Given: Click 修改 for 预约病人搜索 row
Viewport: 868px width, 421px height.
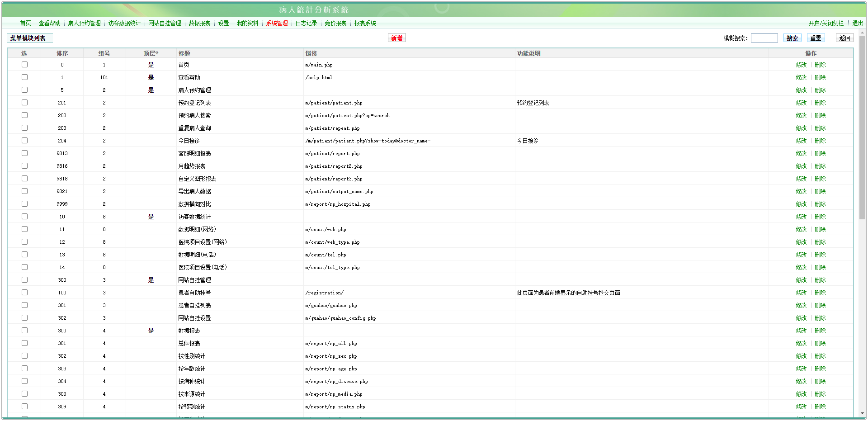Looking at the screenshot, I should (x=801, y=115).
